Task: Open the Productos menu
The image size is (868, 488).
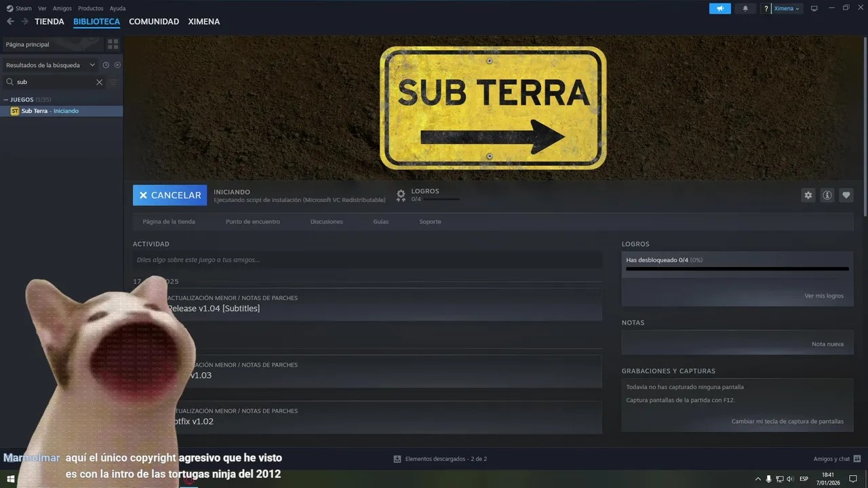Action: (x=91, y=9)
